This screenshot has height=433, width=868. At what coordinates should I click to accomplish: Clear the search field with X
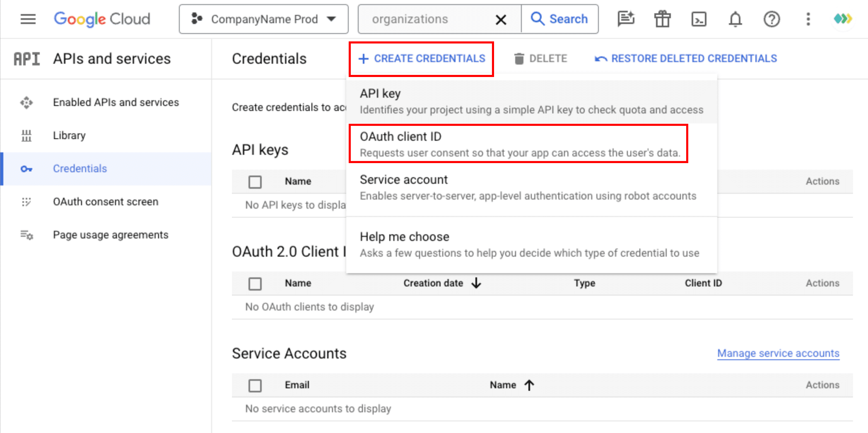(x=501, y=19)
